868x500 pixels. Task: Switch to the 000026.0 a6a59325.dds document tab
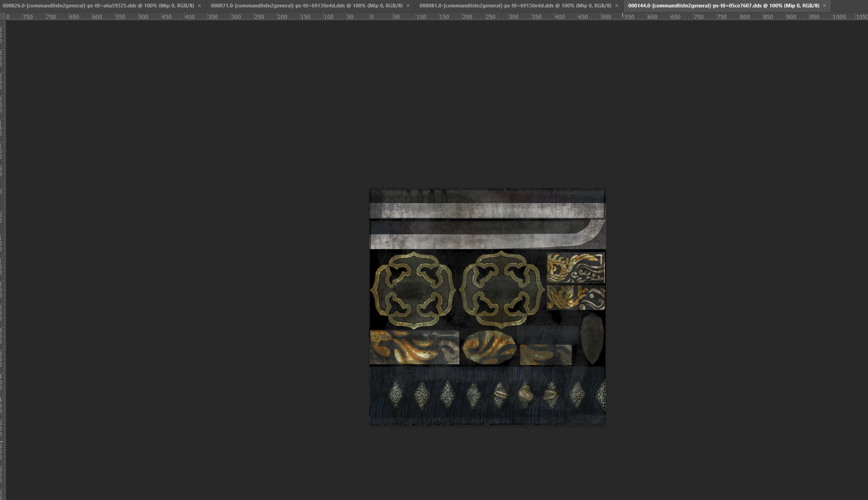pyautogui.click(x=98, y=6)
